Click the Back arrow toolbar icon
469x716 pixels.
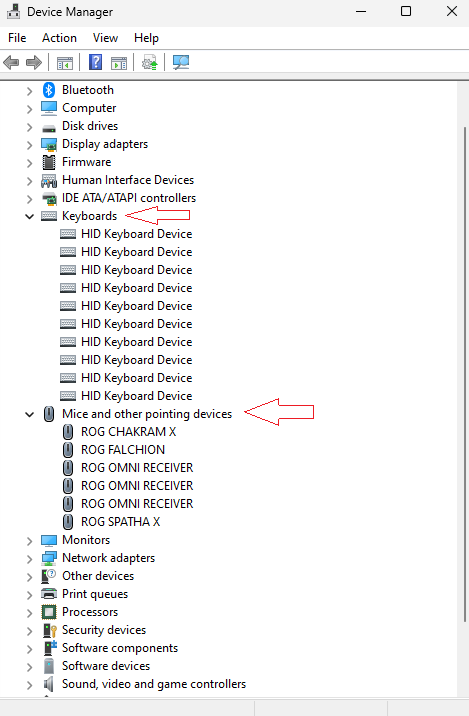[x=11, y=62]
